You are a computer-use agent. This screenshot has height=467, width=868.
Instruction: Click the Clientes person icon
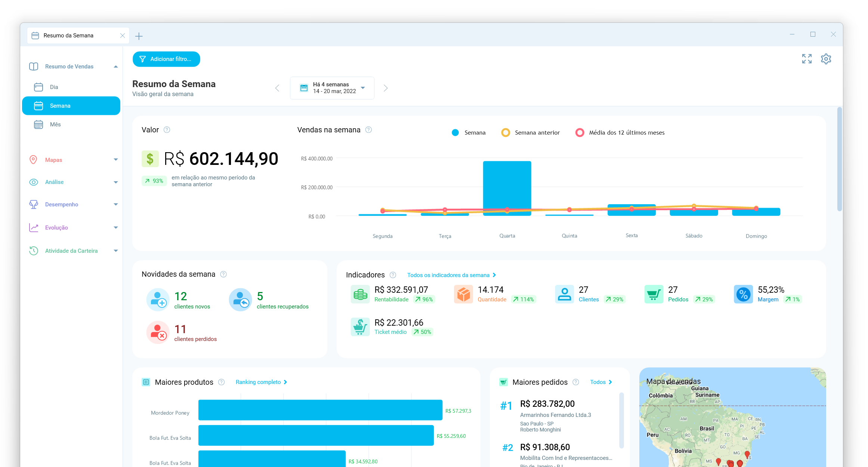(x=564, y=294)
